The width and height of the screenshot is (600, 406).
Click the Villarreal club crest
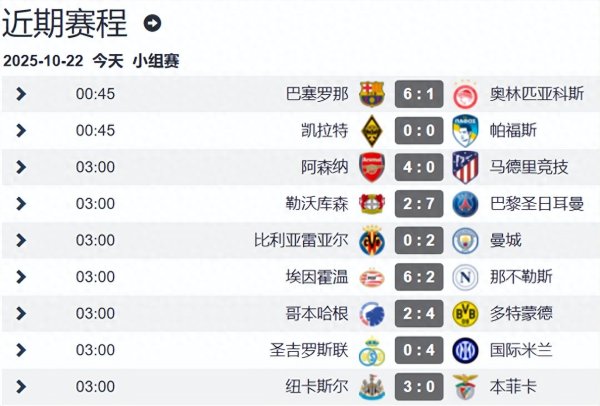point(372,240)
